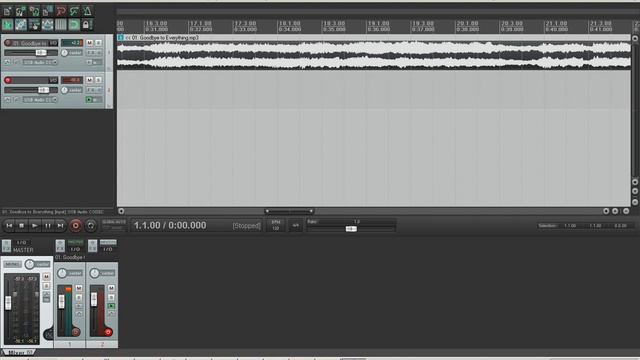Click the [Stopped] status text in the transport

click(x=247, y=226)
